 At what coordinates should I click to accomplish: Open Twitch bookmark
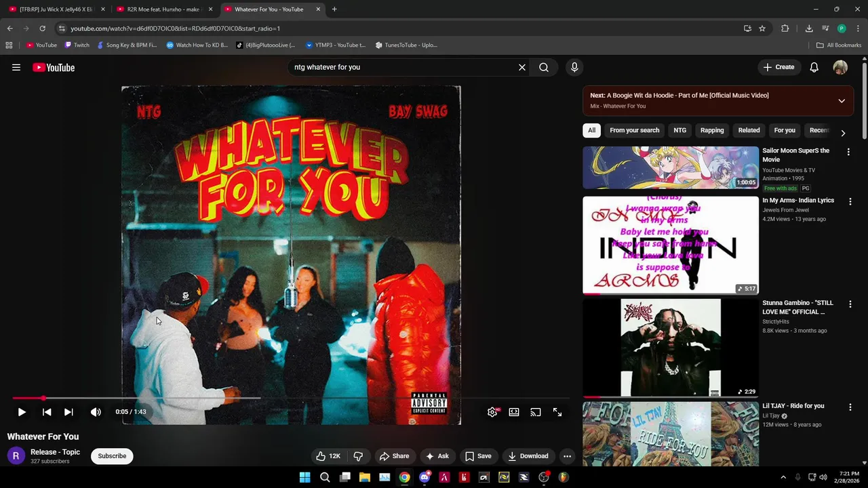pyautogui.click(x=77, y=45)
